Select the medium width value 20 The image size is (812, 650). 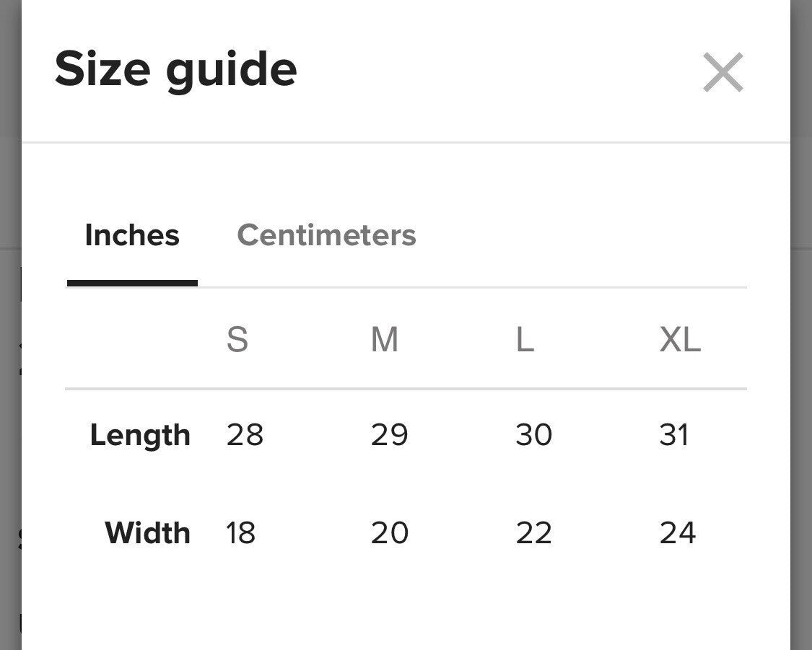pos(389,533)
